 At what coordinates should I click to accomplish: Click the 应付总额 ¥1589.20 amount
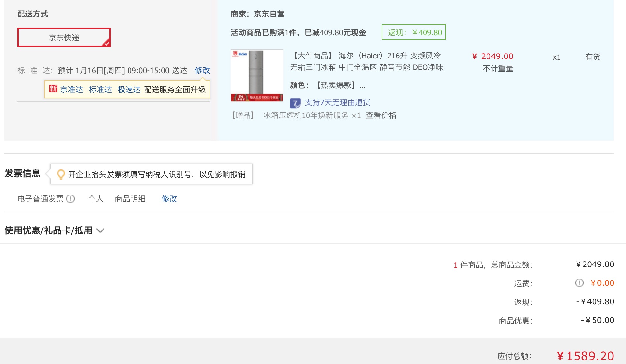click(586, 356)
